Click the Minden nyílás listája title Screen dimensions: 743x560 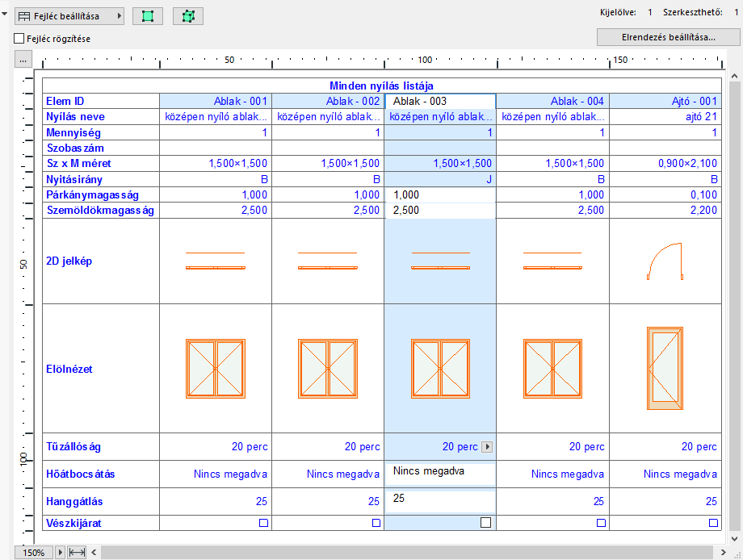pos(381,86)
